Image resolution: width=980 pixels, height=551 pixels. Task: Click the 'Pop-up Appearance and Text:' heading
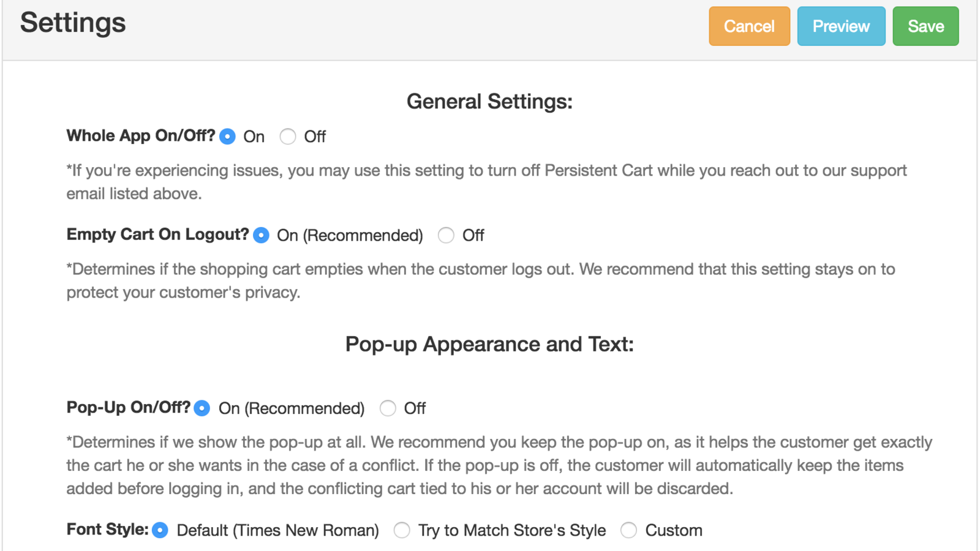pos(489,344)
